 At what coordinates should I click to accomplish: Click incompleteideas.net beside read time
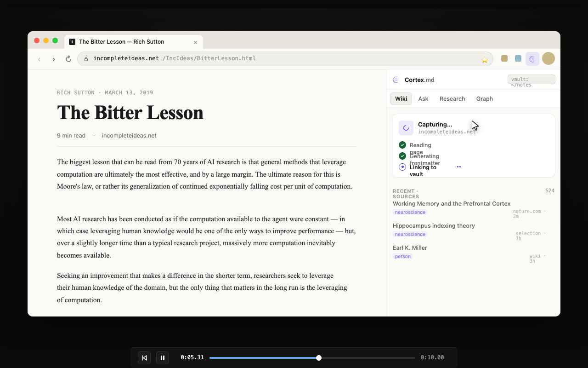[x=129, y=136]
